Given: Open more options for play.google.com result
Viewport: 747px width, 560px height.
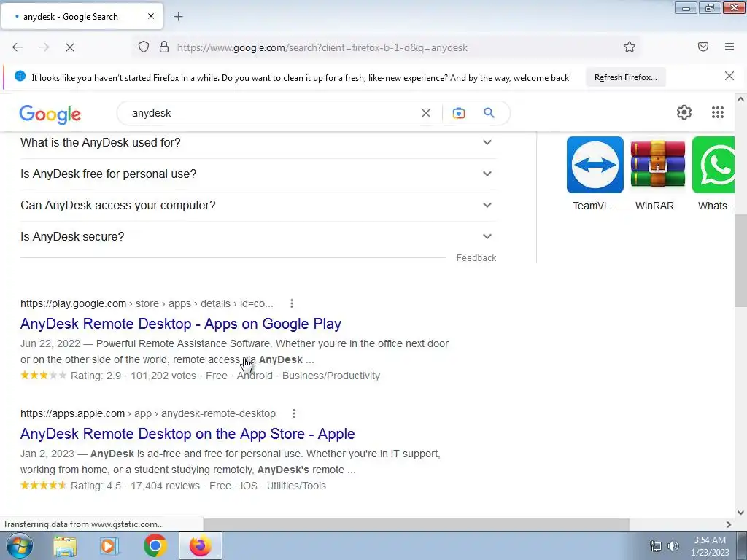Looking at the screenshot, I should coord(292,303).
